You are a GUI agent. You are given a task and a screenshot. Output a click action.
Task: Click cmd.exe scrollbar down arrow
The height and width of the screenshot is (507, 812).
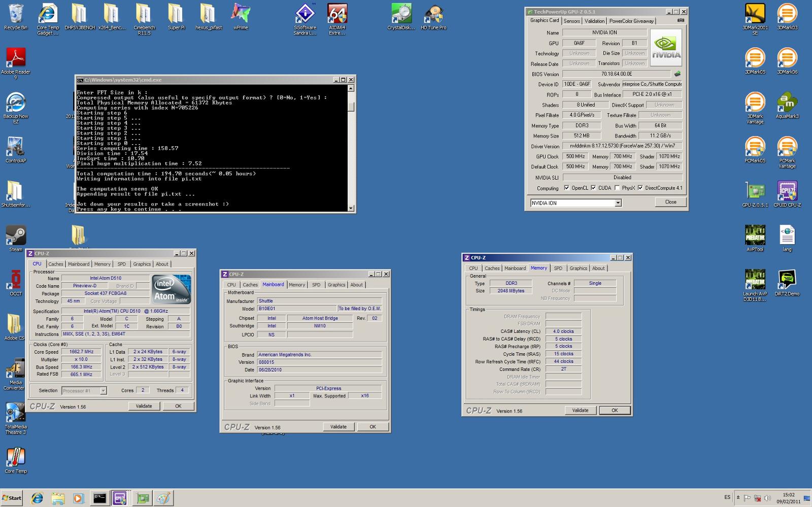351,208
